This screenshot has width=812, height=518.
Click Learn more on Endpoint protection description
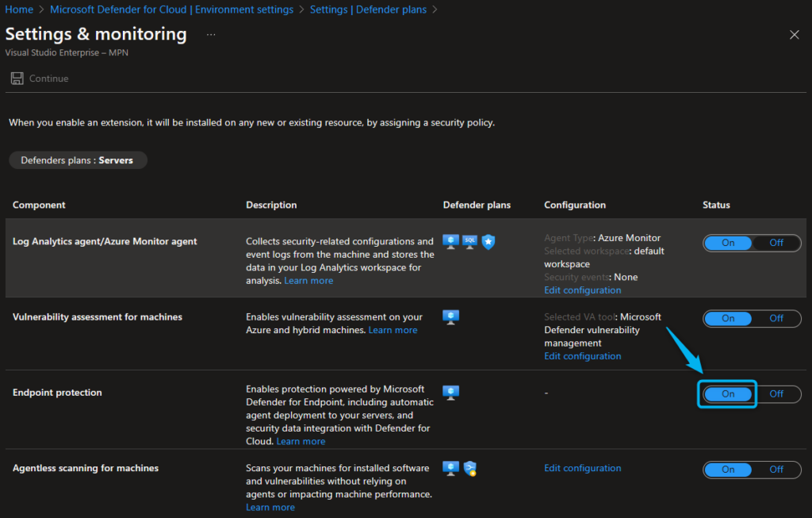(x=301, y=440)
